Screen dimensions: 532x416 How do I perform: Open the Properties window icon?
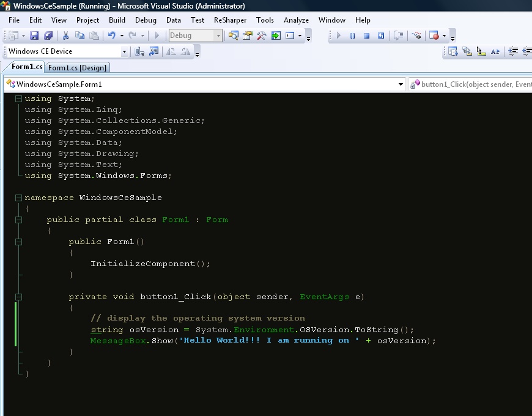click(248, 35)
